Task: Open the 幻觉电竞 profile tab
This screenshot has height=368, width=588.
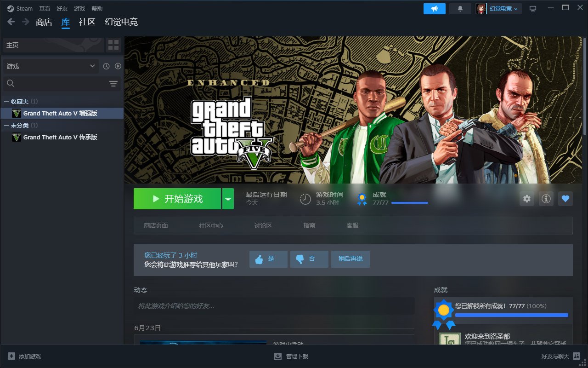Action: tap(121, 22)
